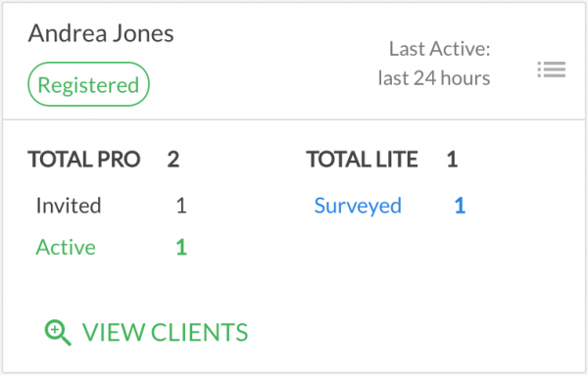
Task: Click the magnifier icon beside View Clients
Action: pyautogui.click(x=58, y=333)
